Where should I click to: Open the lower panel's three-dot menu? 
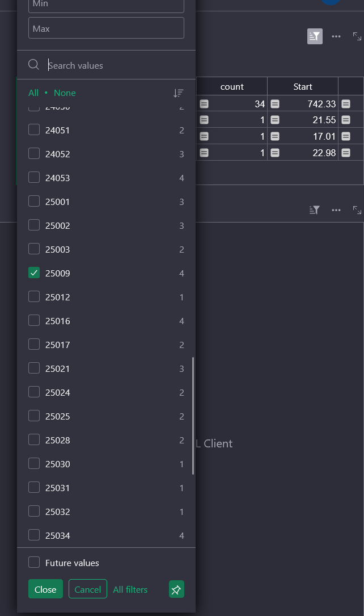[x=336, y=210]
